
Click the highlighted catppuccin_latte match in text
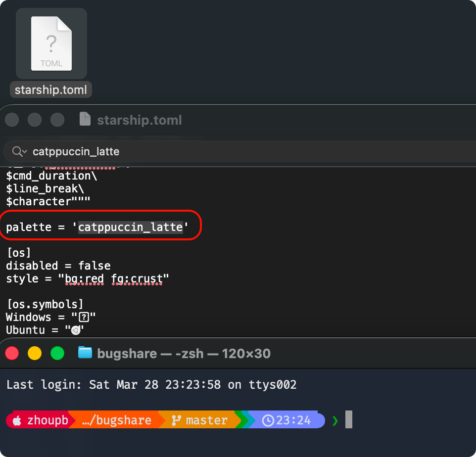pos(131,227)
